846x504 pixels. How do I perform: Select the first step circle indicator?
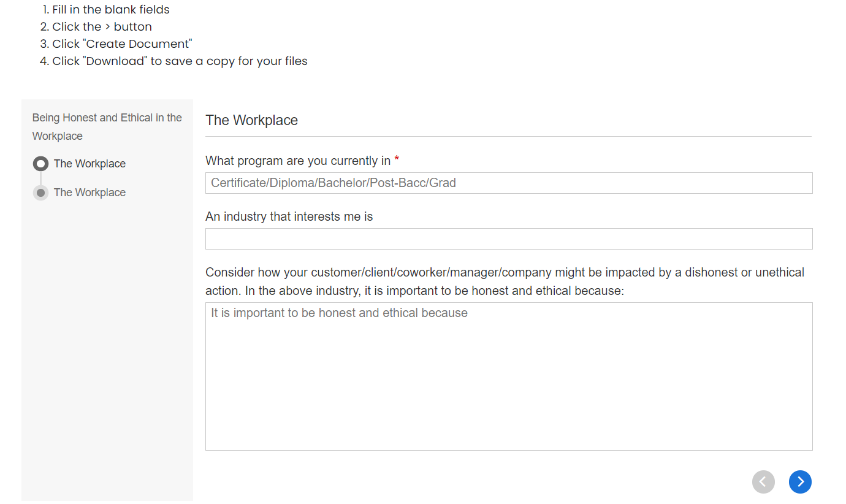point(40,164)
